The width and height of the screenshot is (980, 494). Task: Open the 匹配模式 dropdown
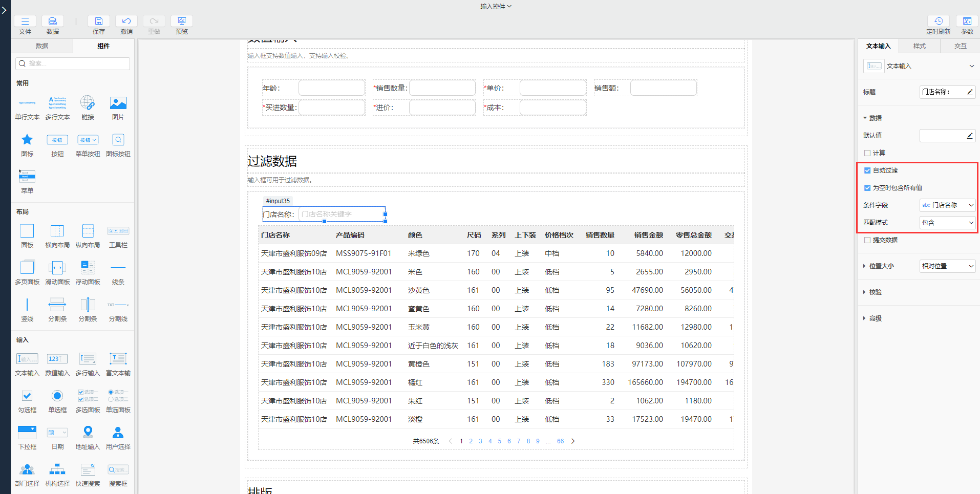947,223
